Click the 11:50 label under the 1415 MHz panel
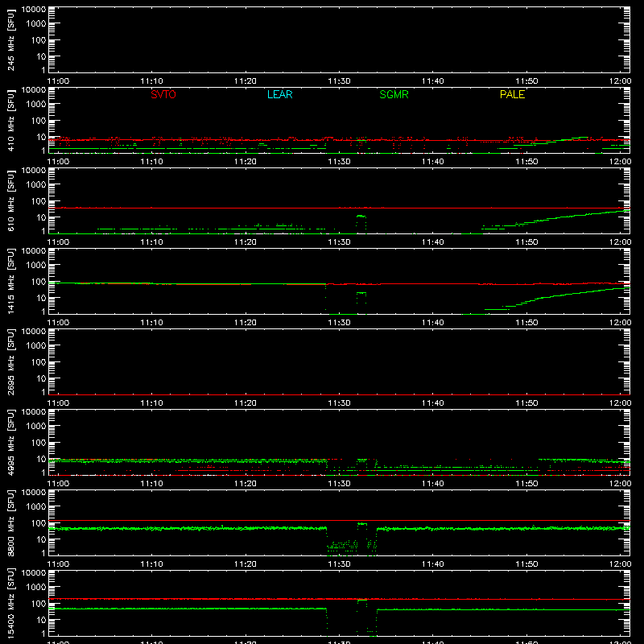Screen dimensions: 644x644 [x=526, y=323]
